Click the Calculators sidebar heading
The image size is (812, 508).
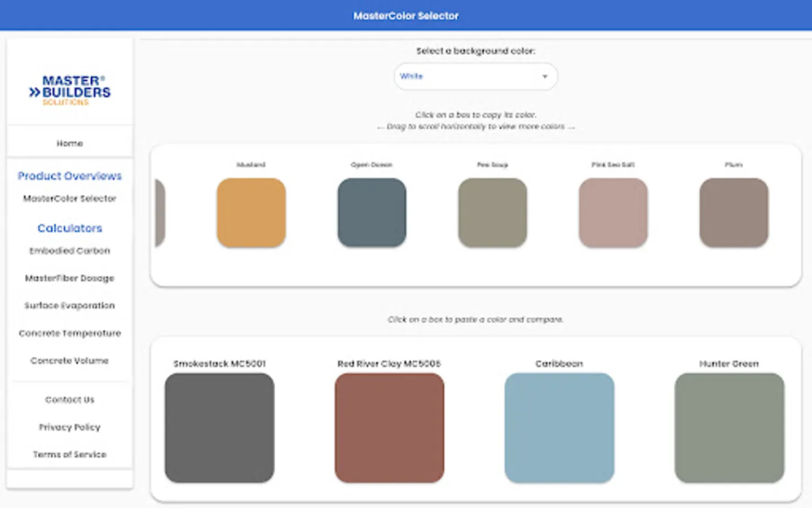pyautogui.click(x=70, y=228)
